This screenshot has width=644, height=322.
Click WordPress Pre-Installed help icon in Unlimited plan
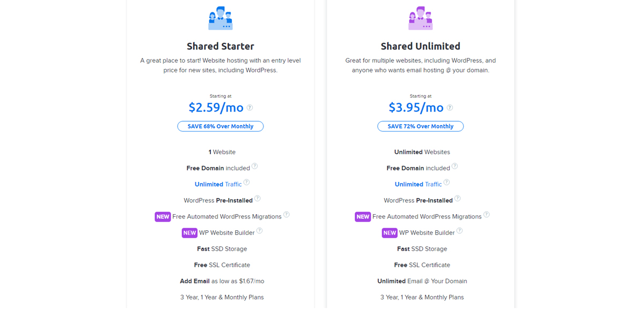[x=458, y=199]
